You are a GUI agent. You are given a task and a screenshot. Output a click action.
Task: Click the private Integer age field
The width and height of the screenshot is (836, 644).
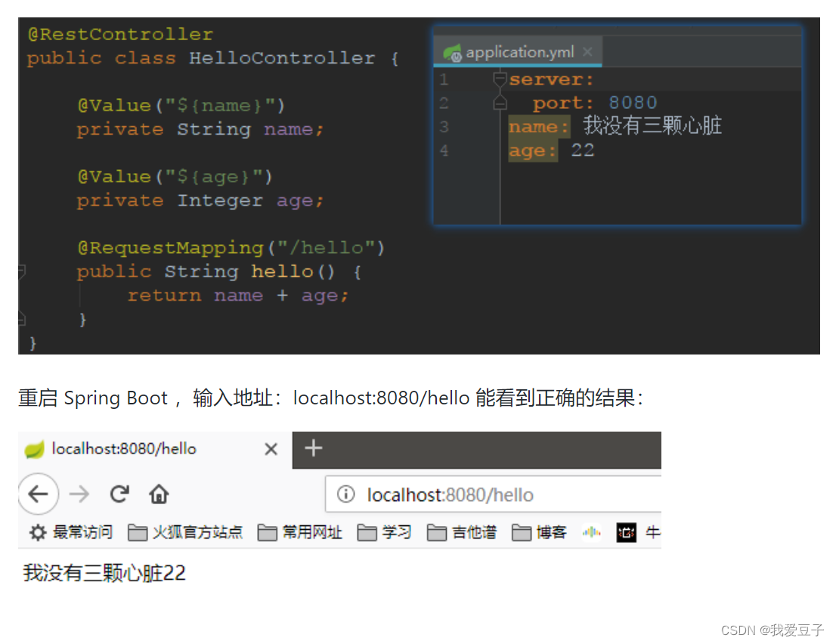[200, 200]
